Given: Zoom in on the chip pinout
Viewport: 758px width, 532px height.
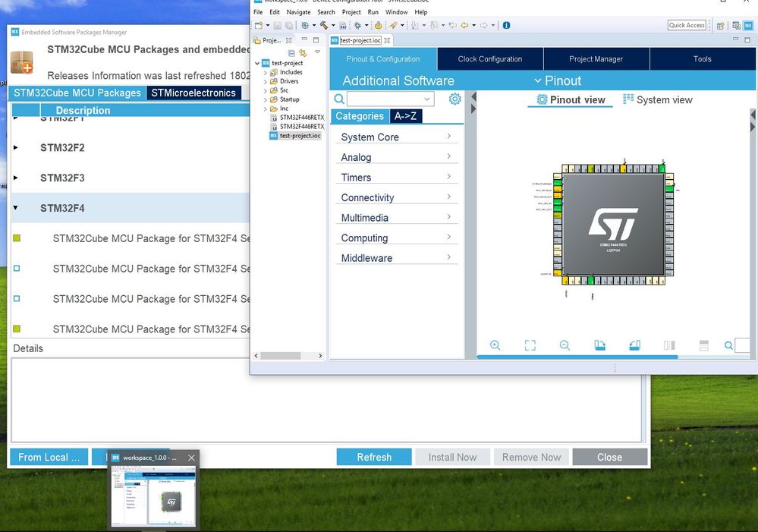Looking at the screenshot, I should tap(495, 345).
